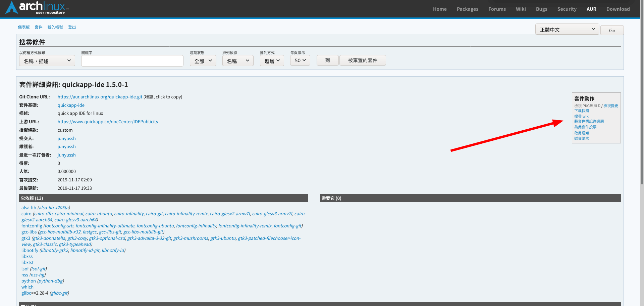644x306 pixels.
Task: Go to the Forums nav item
Action: pos(497,9)
